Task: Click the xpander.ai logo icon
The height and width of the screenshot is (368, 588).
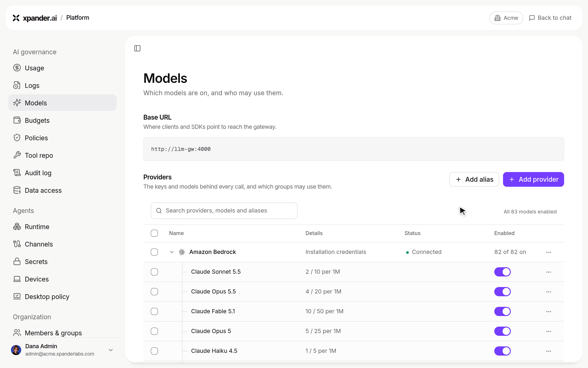Action: (16, 18)
